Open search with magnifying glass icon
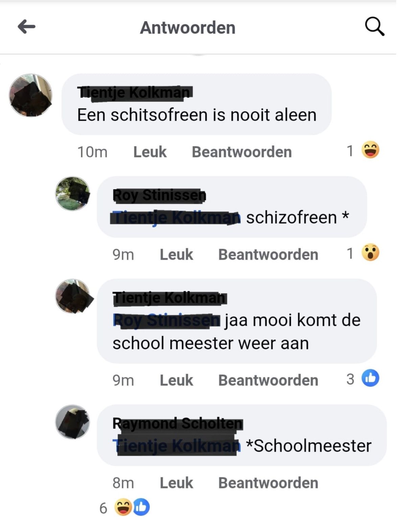Screen dimensions: 406x532 click(x=375, y=26)
